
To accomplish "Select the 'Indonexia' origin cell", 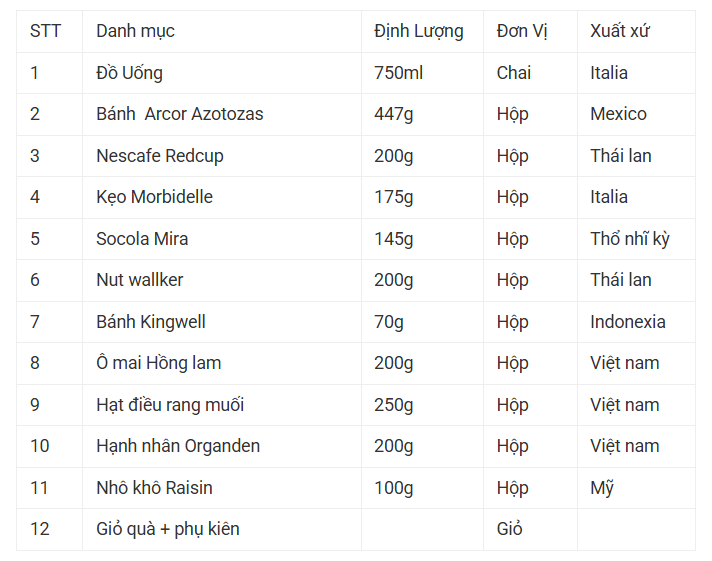I will coord(628,322).
